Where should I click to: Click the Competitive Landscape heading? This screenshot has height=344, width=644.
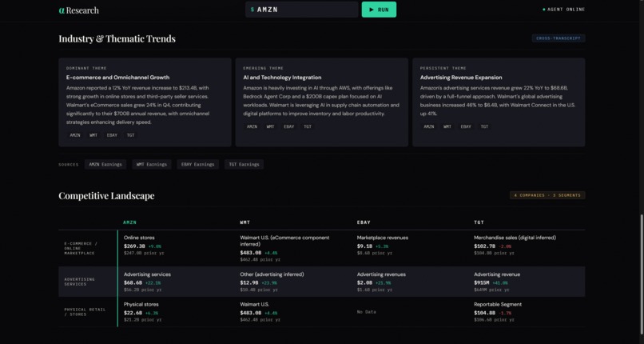106,196
